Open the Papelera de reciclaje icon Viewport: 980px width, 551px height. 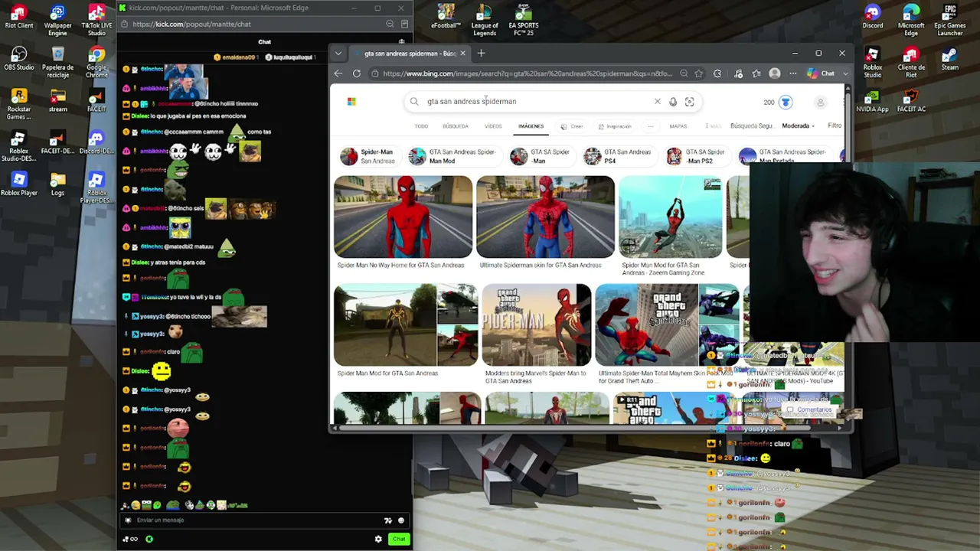pos(57,62)
